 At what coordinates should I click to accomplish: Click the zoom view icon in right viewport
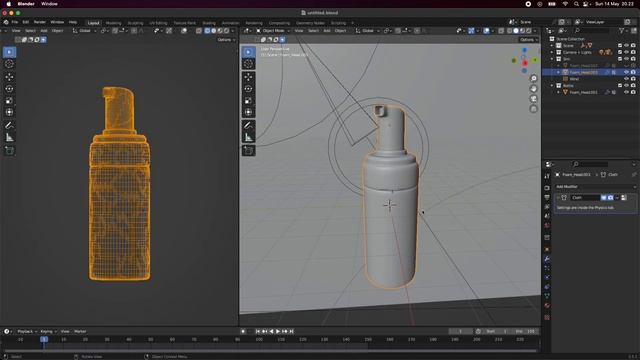click(x=533, y=78)
